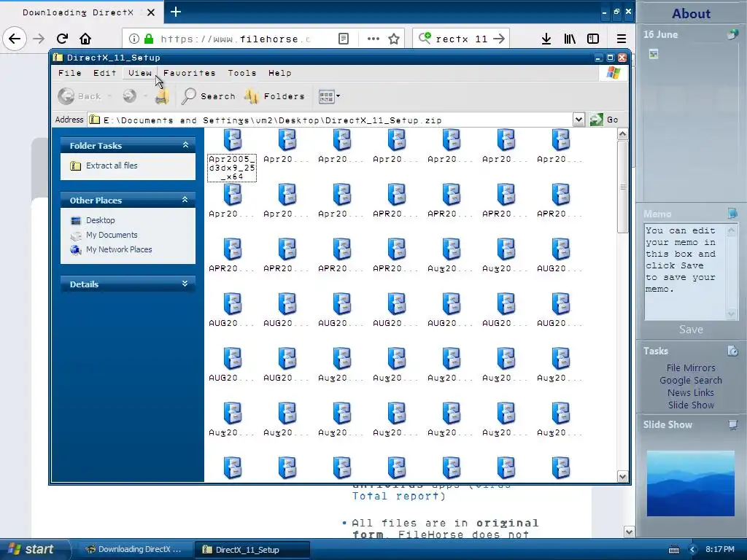Select the Apr2005_d3dx9_25_x64 file icon
Image resolution: width=747 pixels, height=560 pixels.
[232, 141]
